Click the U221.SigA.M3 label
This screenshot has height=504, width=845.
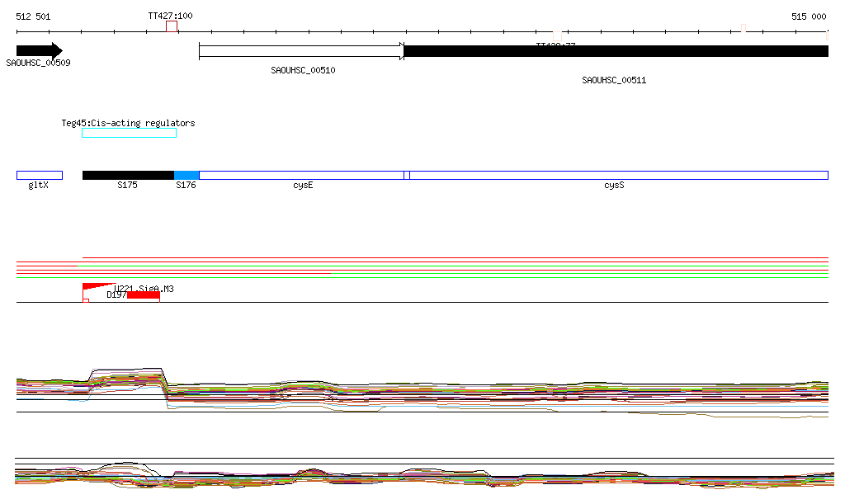point(145,289)
